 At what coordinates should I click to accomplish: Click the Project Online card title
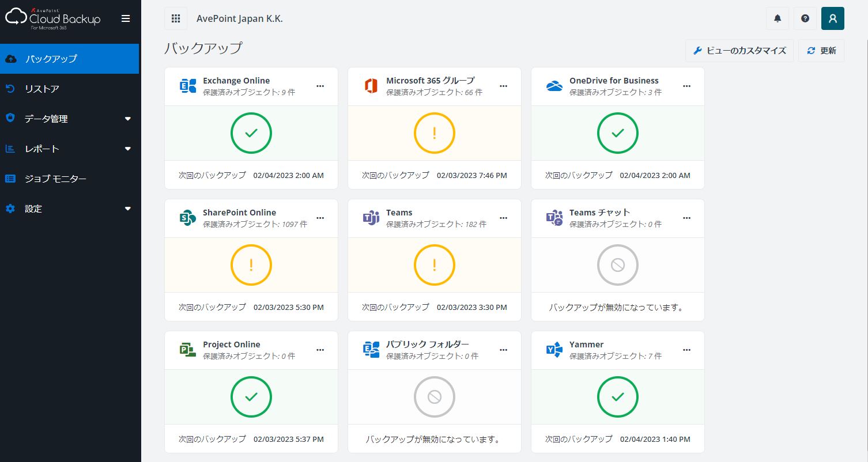pyautogui.click(x=232, y=344)
